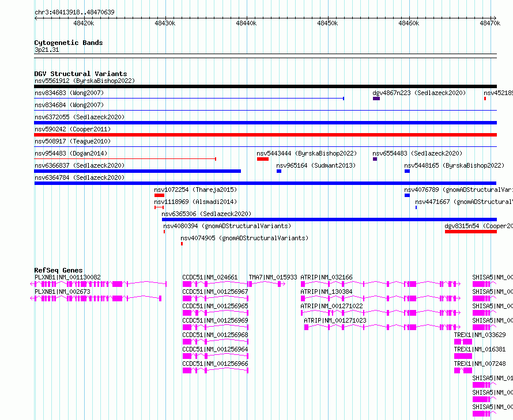513x420 pixels.
Task: Open the nsv6554483 (Sedlazeck2020) label
Action: click(417, 153)
